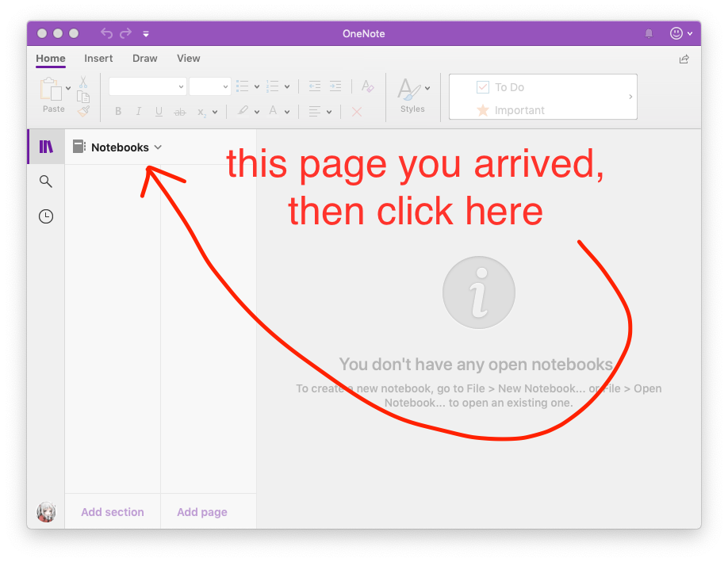Expand the numbering styles dropdown arrow

287,86
